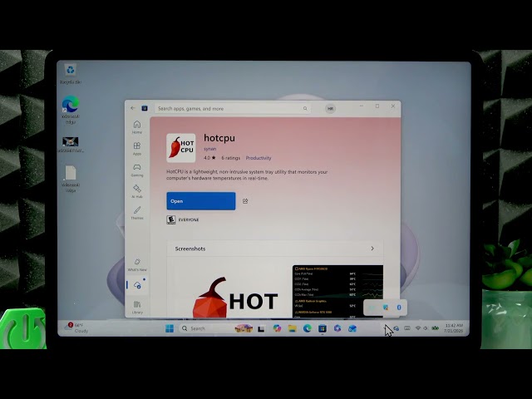Open Themes in Store sidebar

point(137,213)
